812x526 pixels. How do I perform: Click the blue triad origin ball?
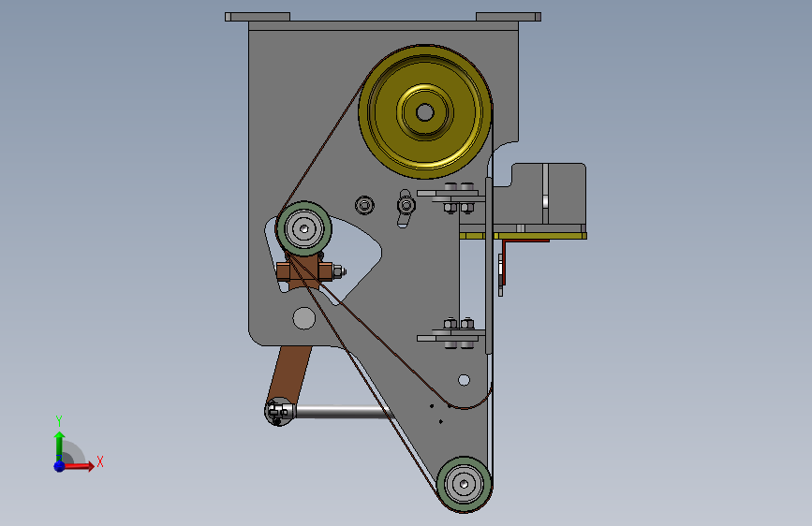pos(60,466)
